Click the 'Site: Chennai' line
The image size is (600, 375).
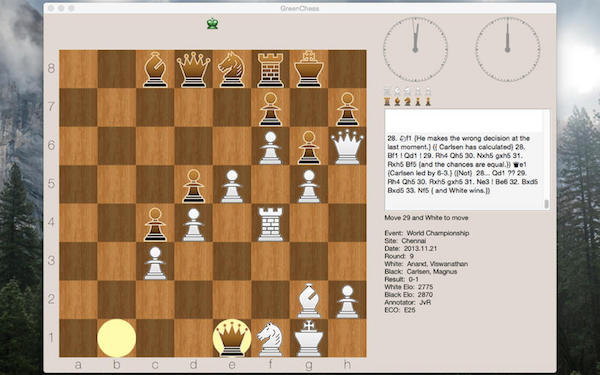click(x=405, y=241)
